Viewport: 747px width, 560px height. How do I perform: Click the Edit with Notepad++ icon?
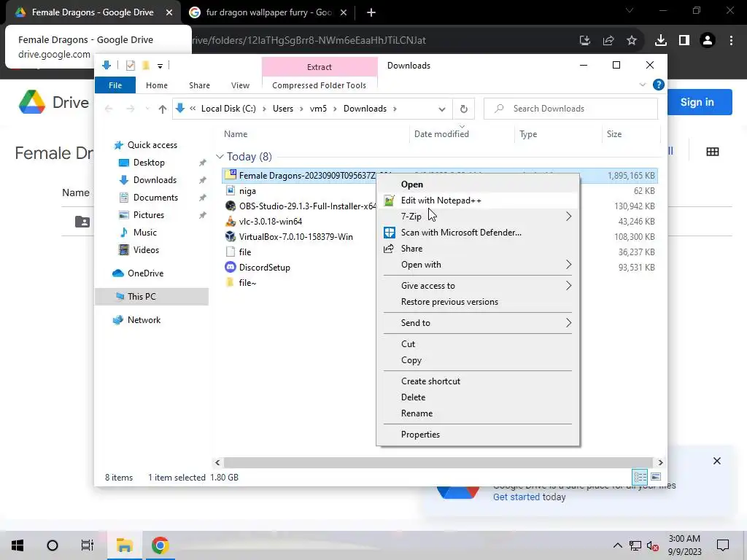390,201
